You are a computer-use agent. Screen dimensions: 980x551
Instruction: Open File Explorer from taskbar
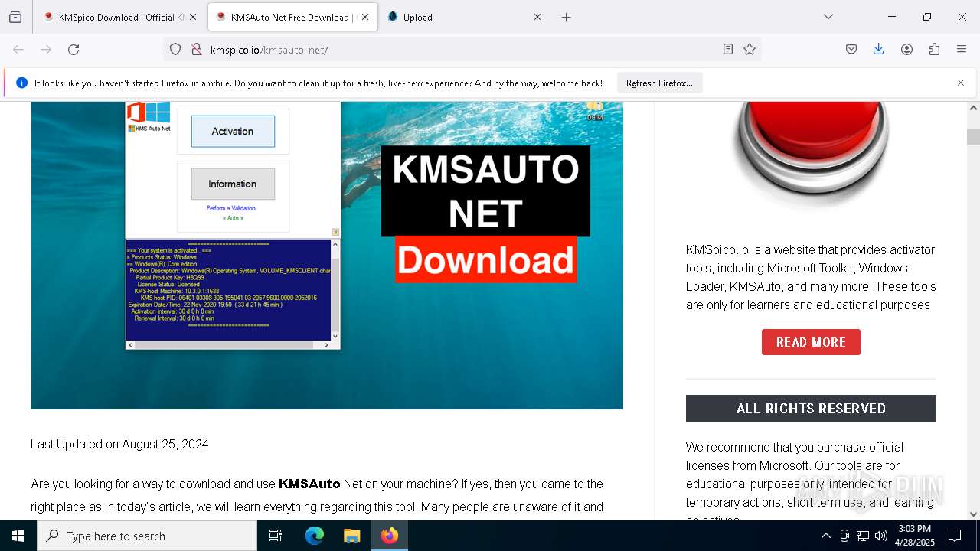[351, 536]
